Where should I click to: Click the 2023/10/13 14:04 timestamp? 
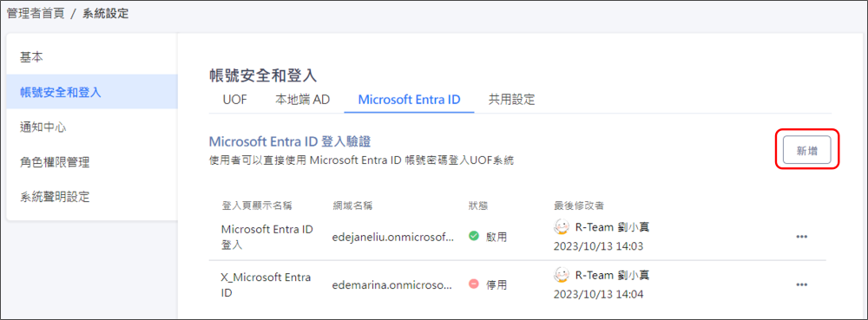pyautogui.click(x=598, y=295)
